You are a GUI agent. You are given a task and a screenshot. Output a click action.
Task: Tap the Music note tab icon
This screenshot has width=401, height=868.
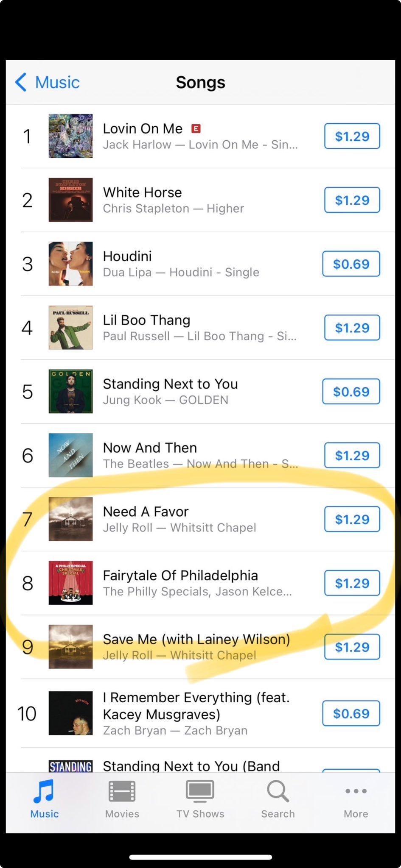(44, 791)
